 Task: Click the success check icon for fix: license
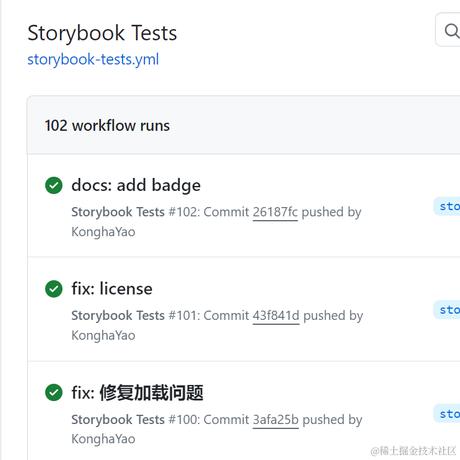[x=54, y=289]
